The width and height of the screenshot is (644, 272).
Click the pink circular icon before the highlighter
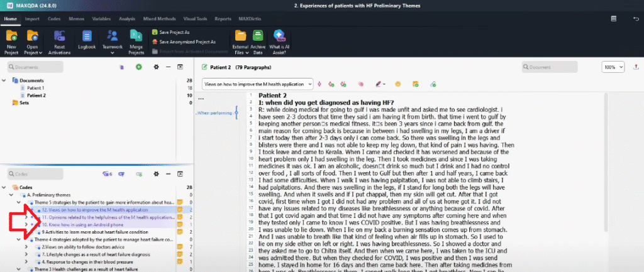(x=361, y=84)
